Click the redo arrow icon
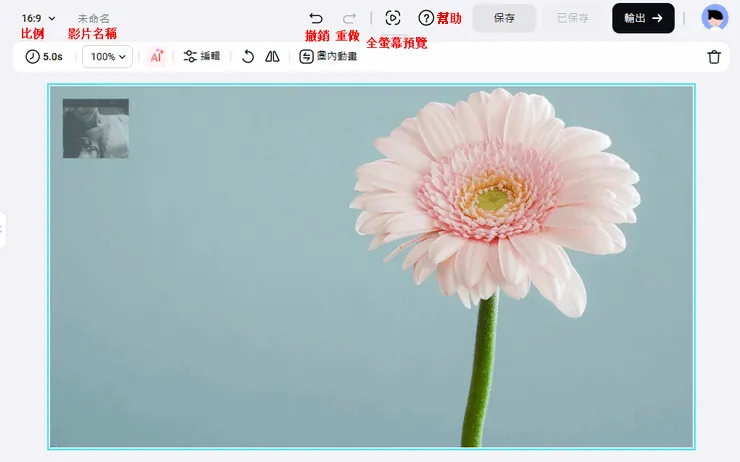Viewport: 740px width, 462px height. 349,18
